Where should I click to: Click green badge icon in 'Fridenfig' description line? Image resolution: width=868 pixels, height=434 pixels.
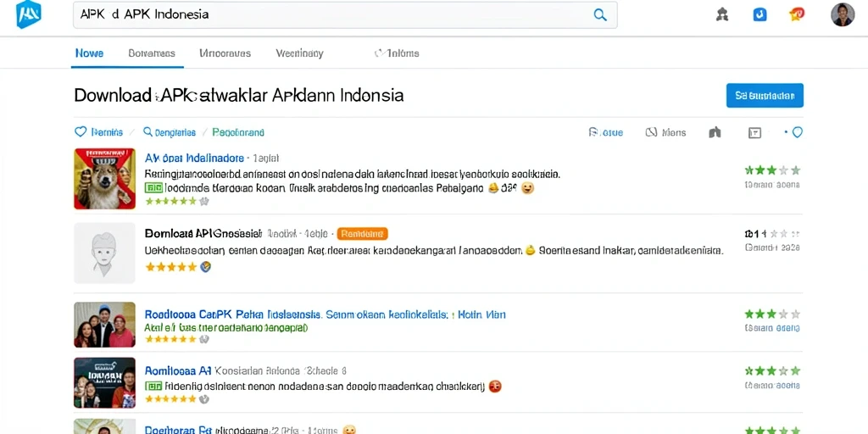[153, 386]
